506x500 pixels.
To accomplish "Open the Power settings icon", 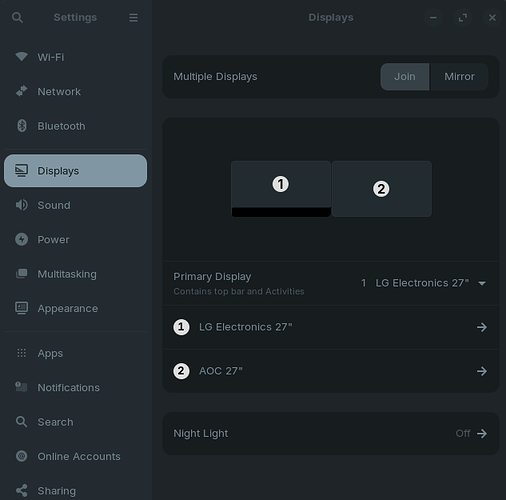I will 22,239.
